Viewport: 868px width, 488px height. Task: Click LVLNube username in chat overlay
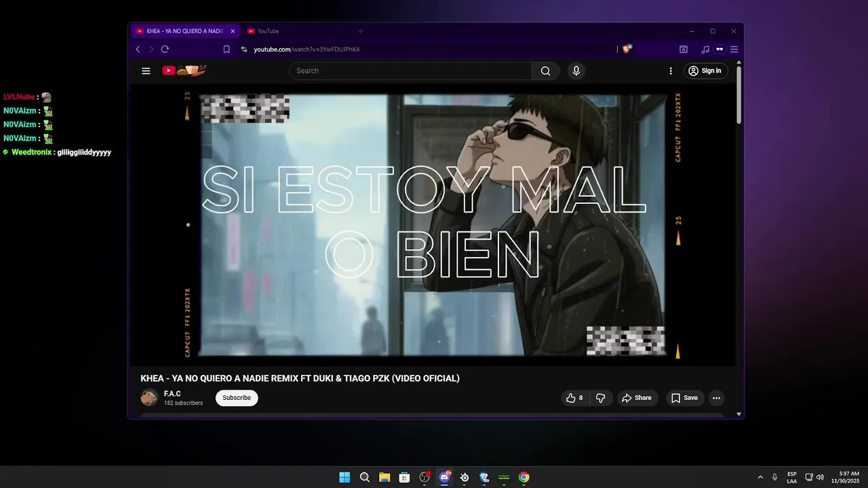(x=19, y=97)
